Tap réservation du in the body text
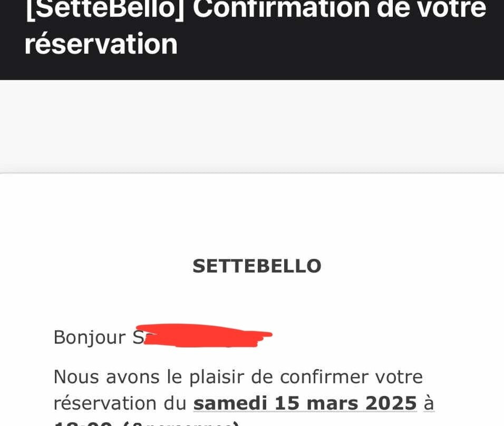Viewport: 504px width, 426px height. click(x=120, y=403)
